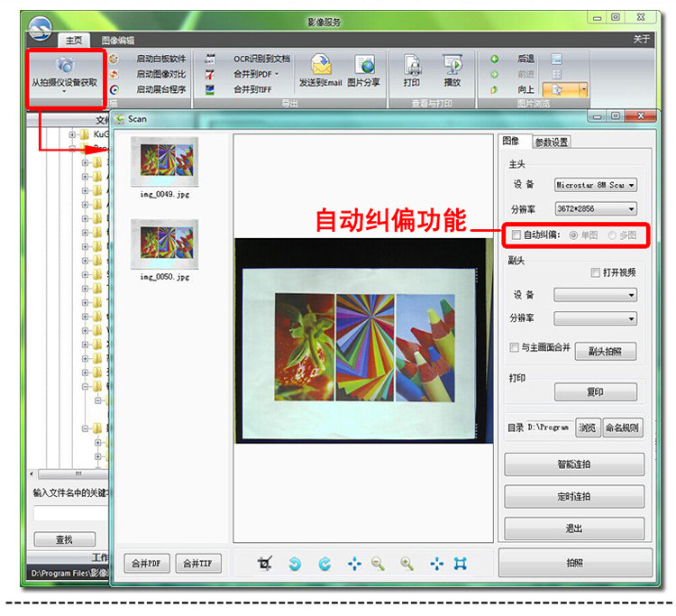The image size is (676, 616).
Task: Click the 拍照 capture button
Action: pyautogui.click(x=575, y=563)
